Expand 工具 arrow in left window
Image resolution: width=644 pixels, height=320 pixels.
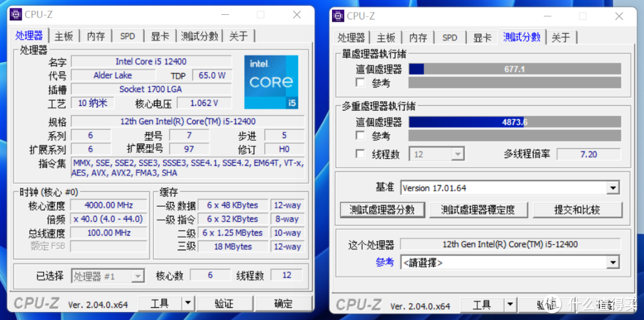click(187, 304)
